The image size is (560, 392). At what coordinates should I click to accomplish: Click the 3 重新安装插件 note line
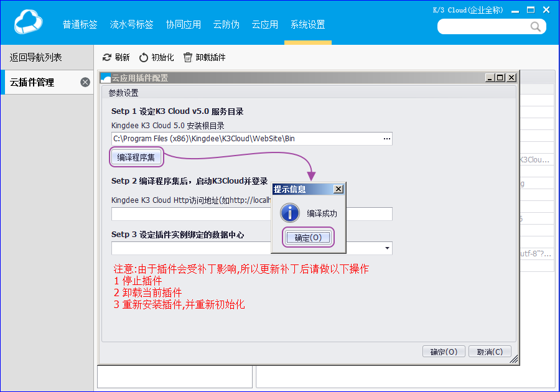pyautogui.click(x=179, y=304)
